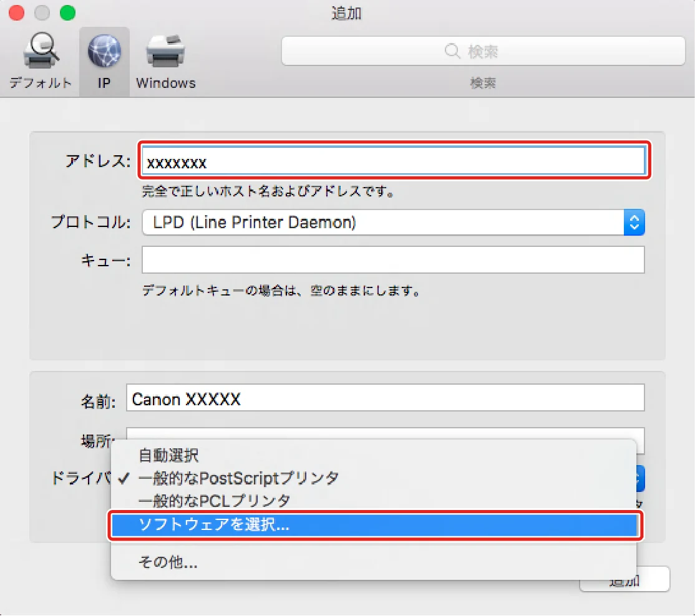Screen dimensions: 695x616
Task: Click the キュー queue input field
Action: (393, 260)
